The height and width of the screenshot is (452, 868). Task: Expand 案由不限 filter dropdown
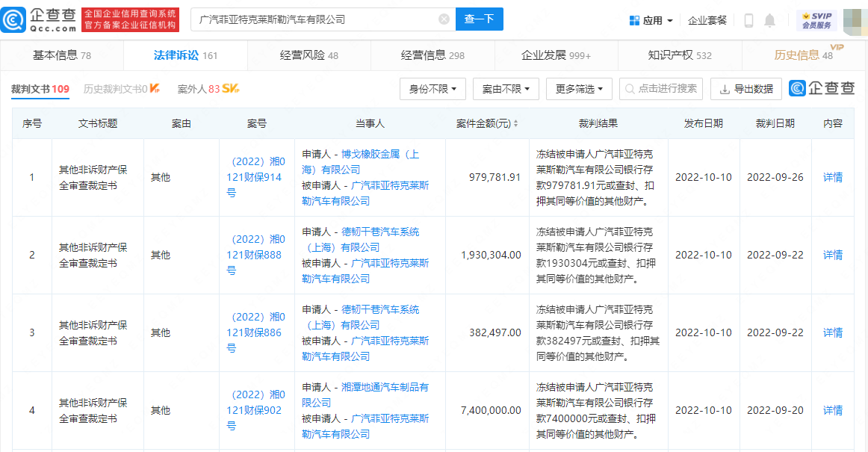506,89
